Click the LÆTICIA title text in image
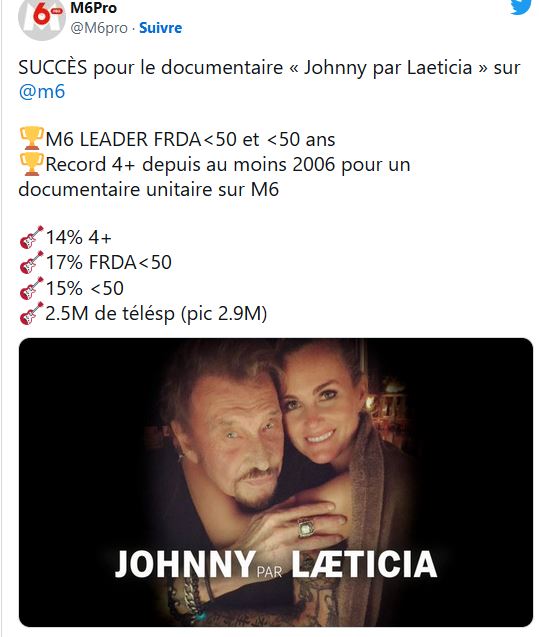 pyautogui.click(x=364, y=564)
